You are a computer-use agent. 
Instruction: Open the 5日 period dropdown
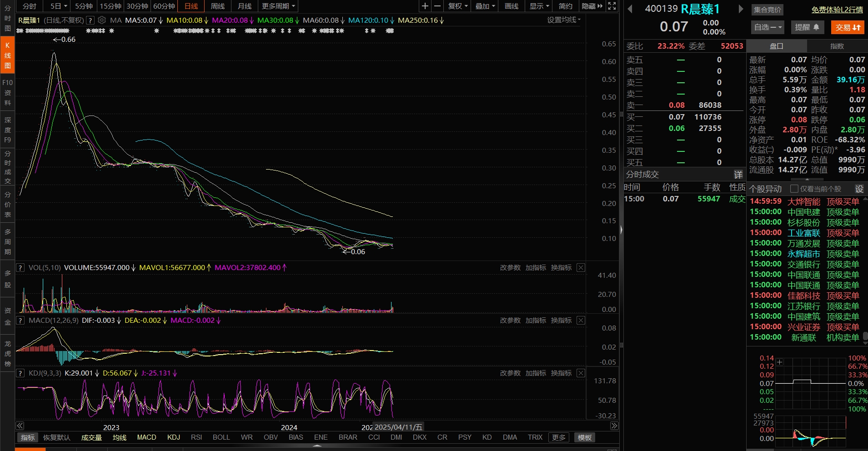tap(58, 6)
